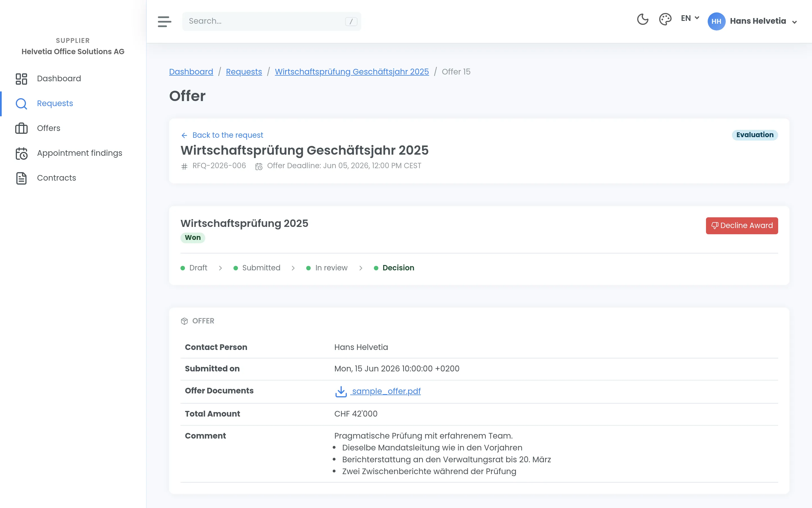812x508 pixels.
Task: Click the download icon beside sample_offer.pdf
Action: click(341, 391)
